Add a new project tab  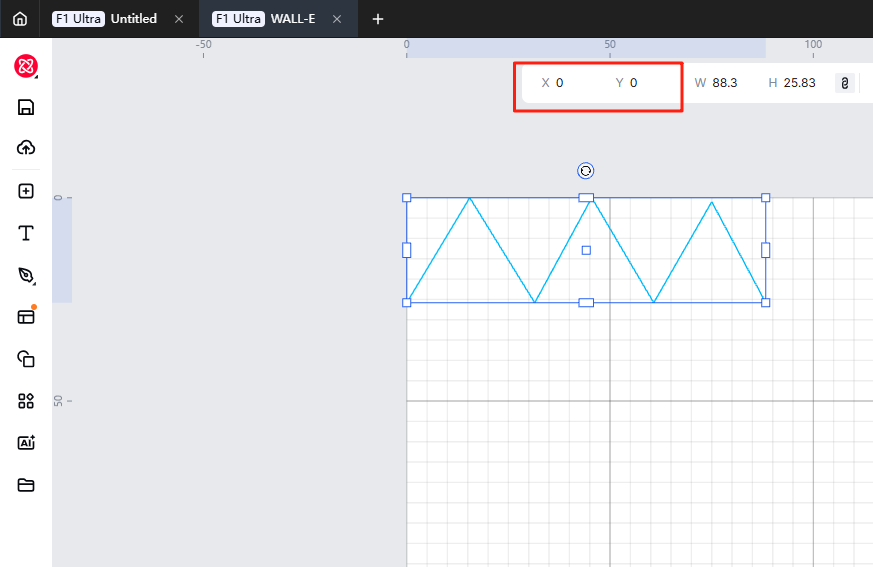tap(378, 19)
